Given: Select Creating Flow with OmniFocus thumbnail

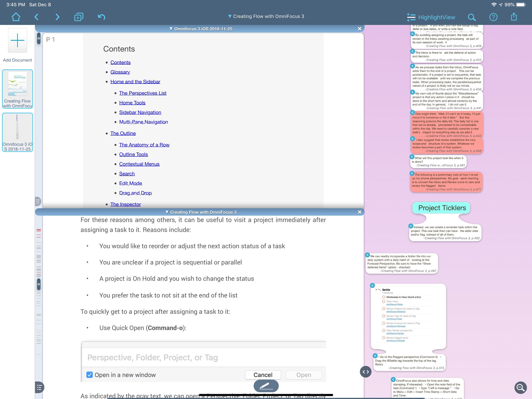Looking at the screenshot, I should pyautogui.click(x=17, y=89).
